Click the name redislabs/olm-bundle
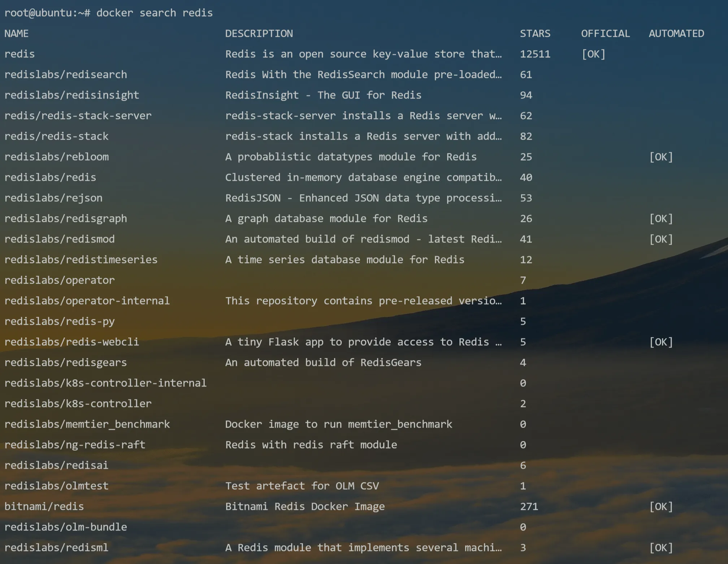 (66, 527)
